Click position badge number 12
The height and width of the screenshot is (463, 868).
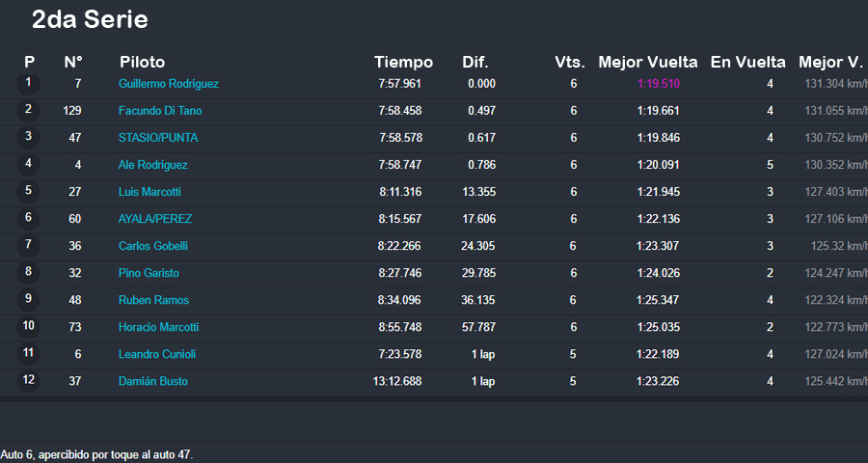coord(28,380)
